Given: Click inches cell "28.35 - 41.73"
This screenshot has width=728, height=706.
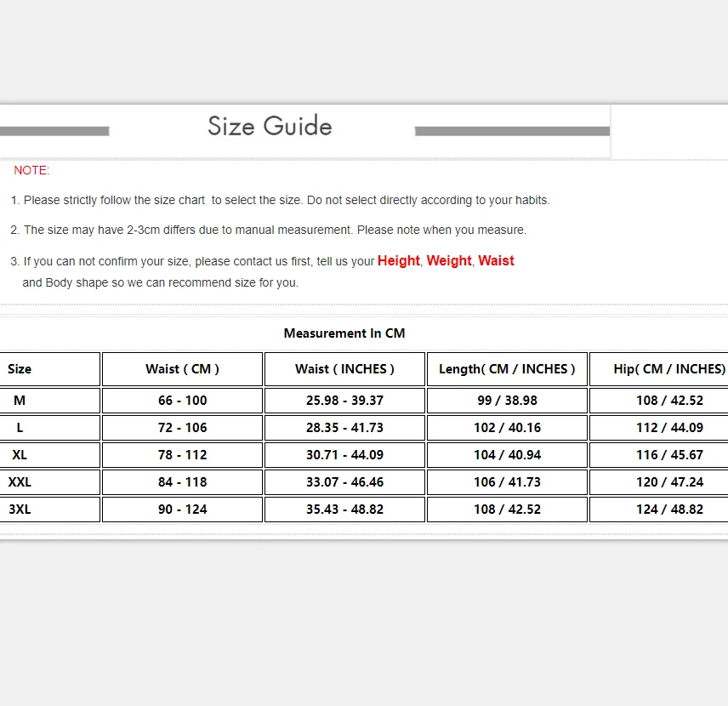Looking at the screenshot, I should 344,427.
